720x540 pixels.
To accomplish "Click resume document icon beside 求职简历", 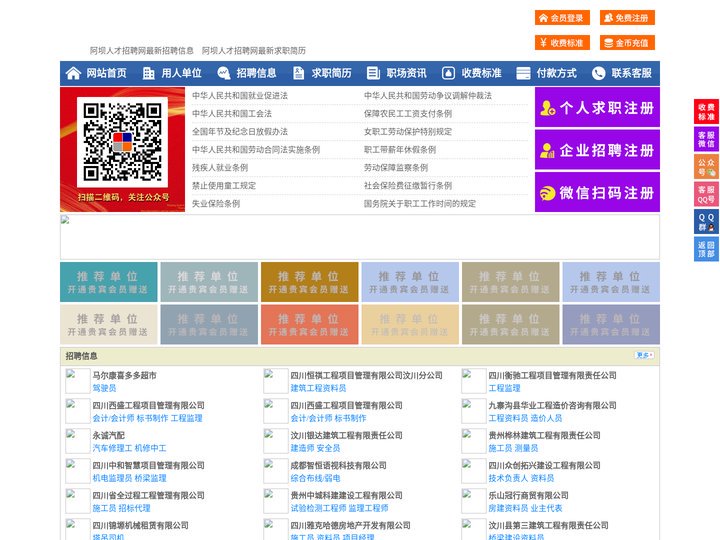I will click(298, 73).
